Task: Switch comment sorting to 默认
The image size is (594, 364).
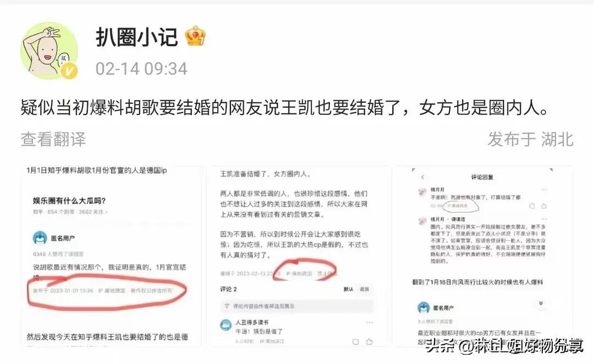Action: pyautogui.click(x=349, y=289)
